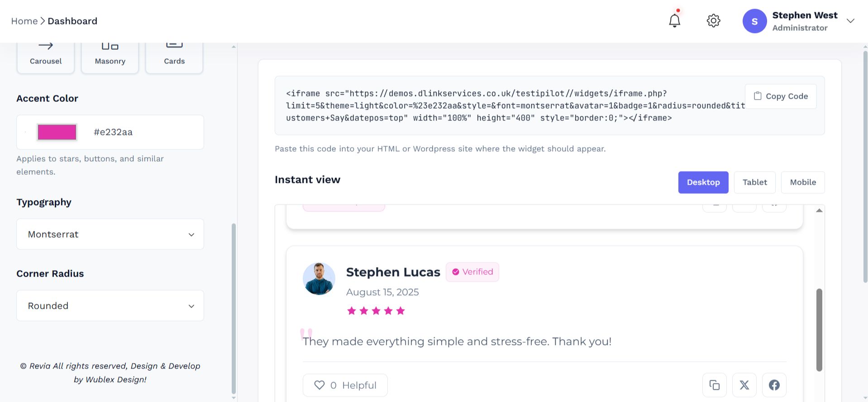Select the Carousel layout option
The height and width of the screenshot is (402, 868).
46,57
